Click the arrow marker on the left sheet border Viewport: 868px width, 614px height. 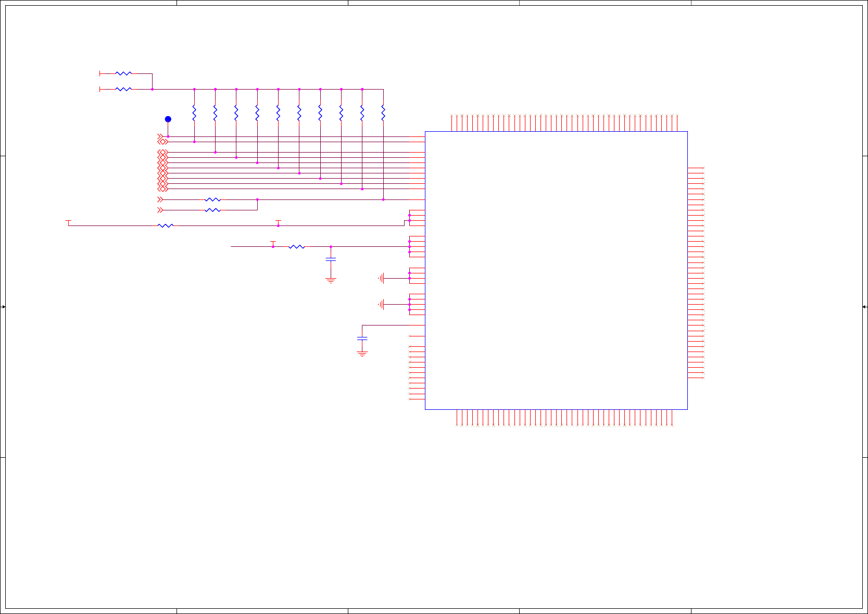(x=3, y=307)
